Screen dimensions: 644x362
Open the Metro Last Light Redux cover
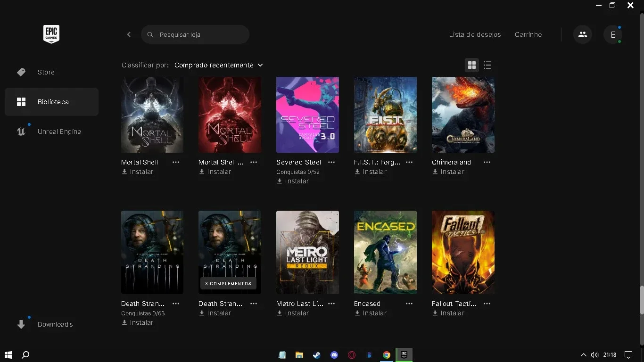pyautogui.click(x=307, y=252)
